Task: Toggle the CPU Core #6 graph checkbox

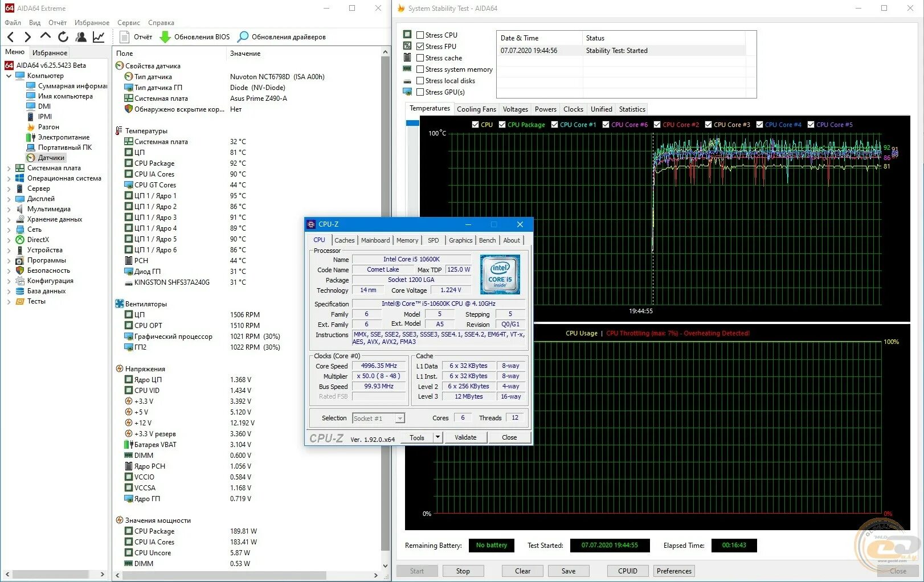Action: tap(606, 125)
